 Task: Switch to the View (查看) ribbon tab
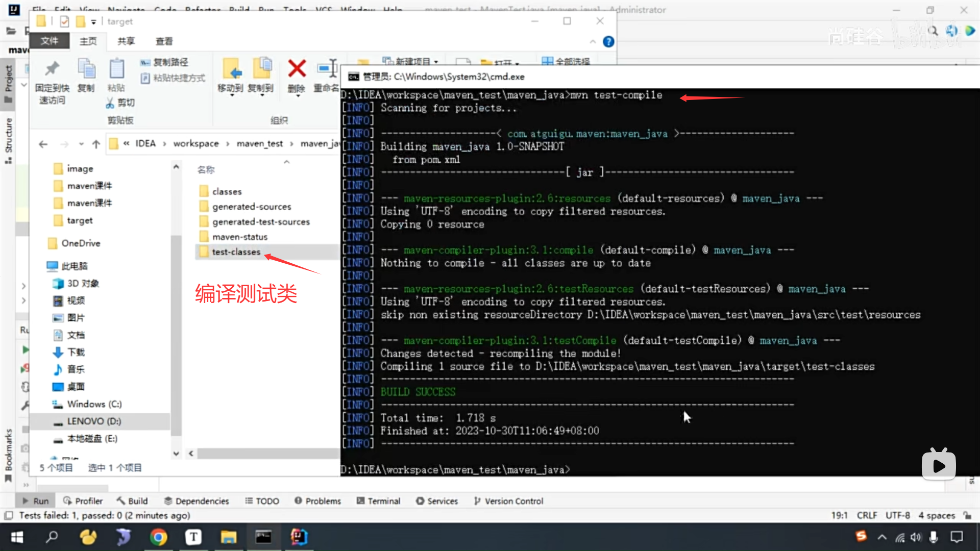pyautogui.click(x=164, y=41)
